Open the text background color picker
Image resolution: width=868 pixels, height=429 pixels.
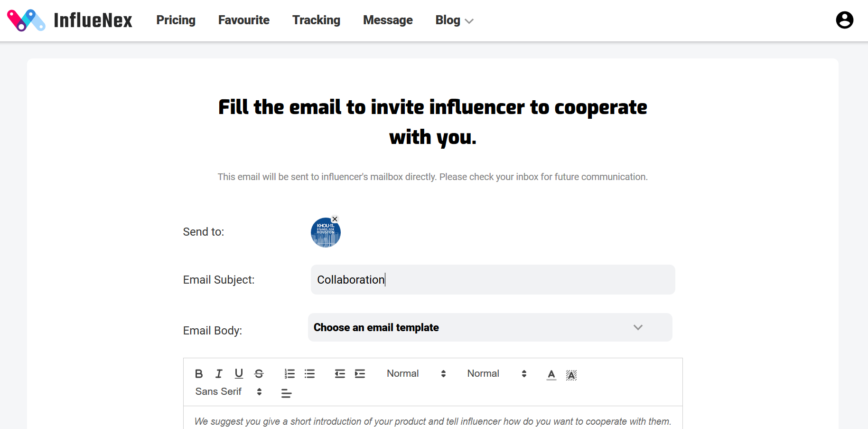tap(571, 375)
